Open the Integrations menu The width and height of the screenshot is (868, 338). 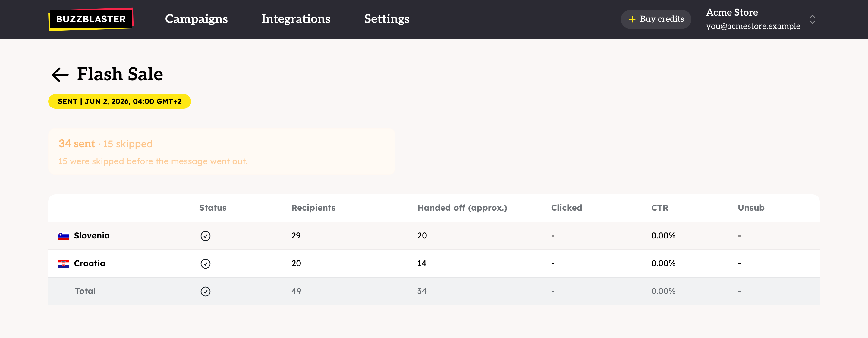click(296, 19)
